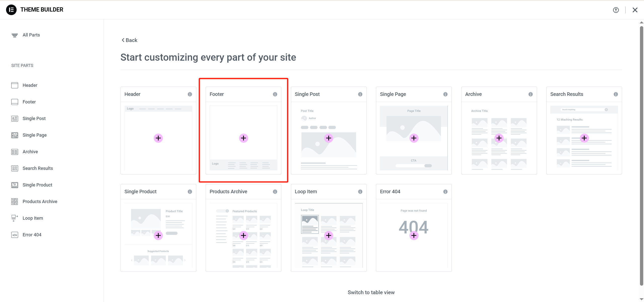Show info for Search Results card
This screenshot has height=302, width=644.
click(x=616, y=94)
